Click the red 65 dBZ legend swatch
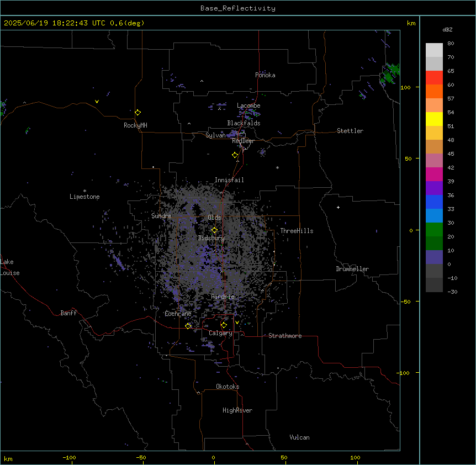 pos(434,77)
